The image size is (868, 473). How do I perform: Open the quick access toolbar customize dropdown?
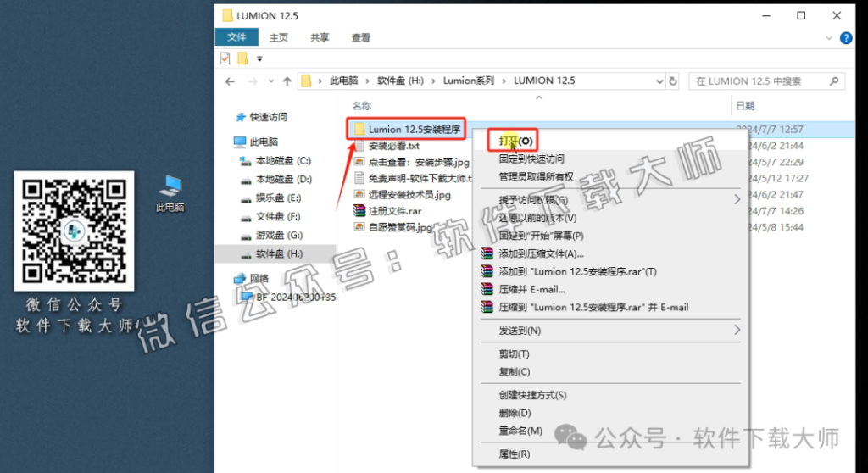(x=259, y=58)
